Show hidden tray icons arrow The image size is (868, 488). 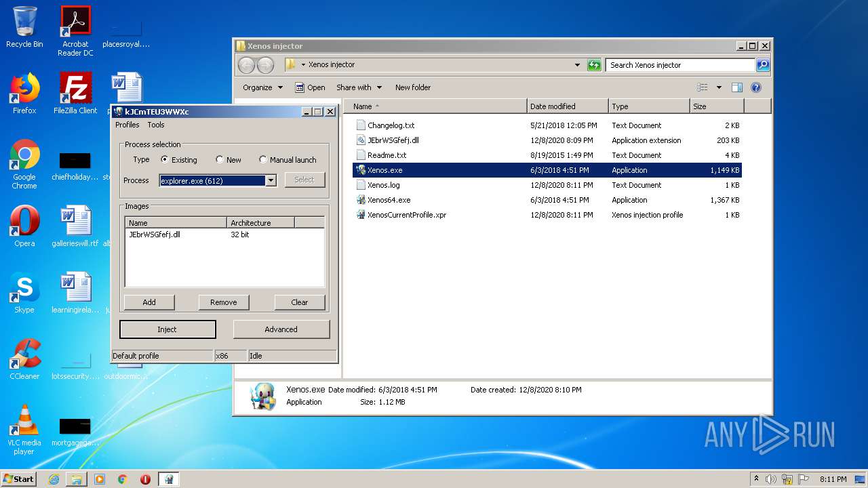coord(756,479)
